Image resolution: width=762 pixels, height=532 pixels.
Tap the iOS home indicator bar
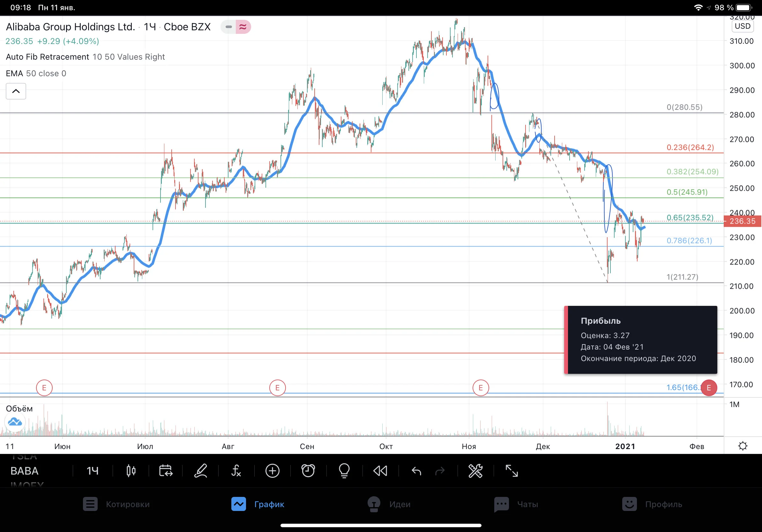(381, 525)
